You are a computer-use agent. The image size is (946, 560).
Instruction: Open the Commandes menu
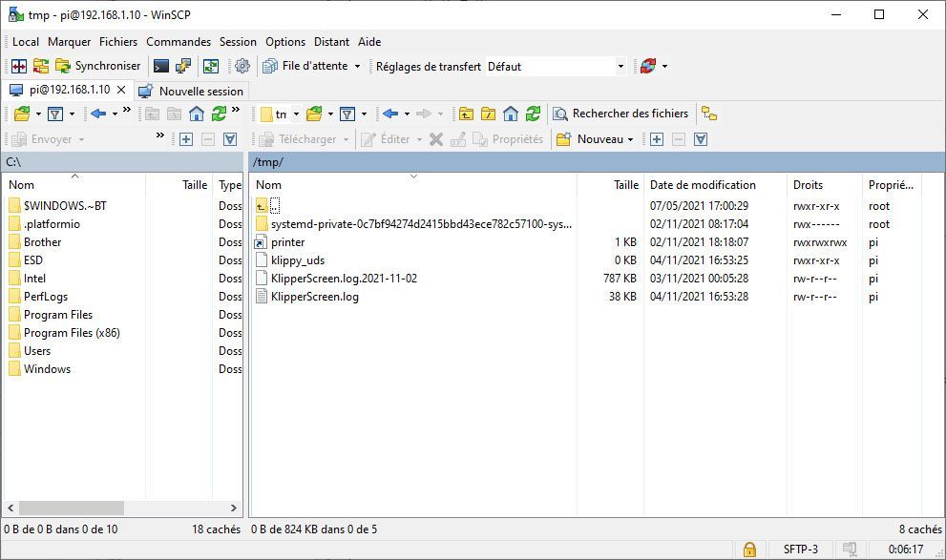pos(179,42)
